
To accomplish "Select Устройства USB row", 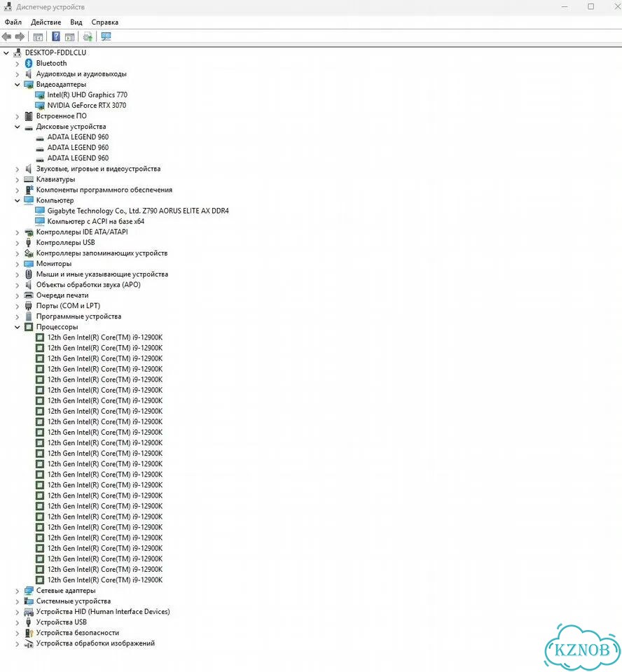I will tap(62, 622).
